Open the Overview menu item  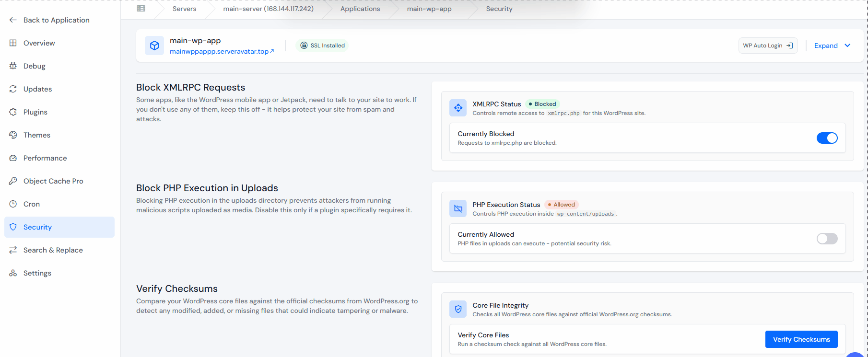tap(59, 43)
